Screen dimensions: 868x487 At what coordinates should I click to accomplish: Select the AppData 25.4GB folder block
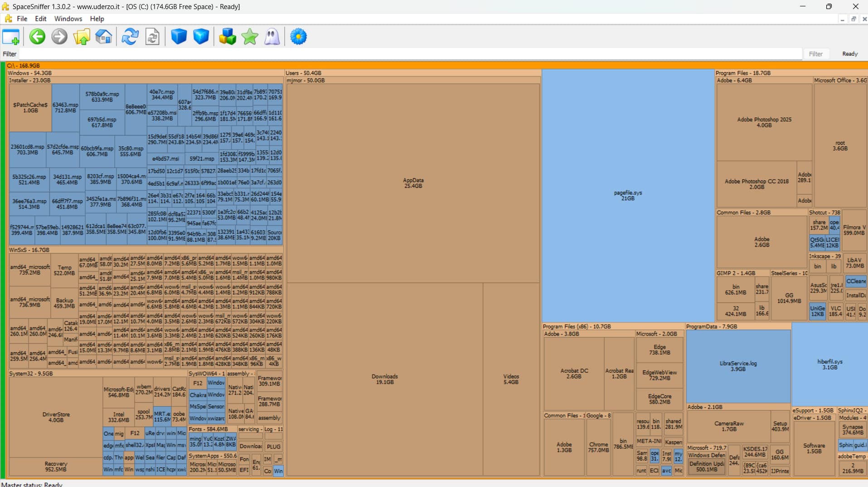(x=413, y=183)
